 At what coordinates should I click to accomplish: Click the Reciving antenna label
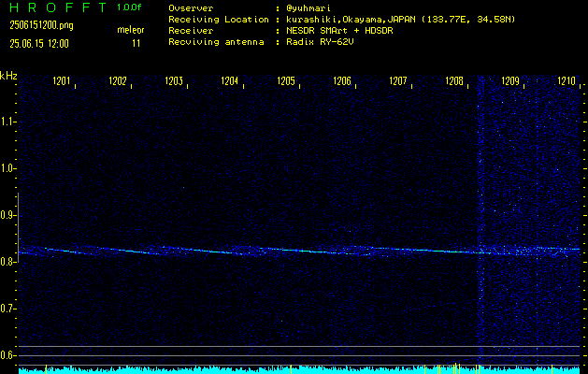point(216,42)
